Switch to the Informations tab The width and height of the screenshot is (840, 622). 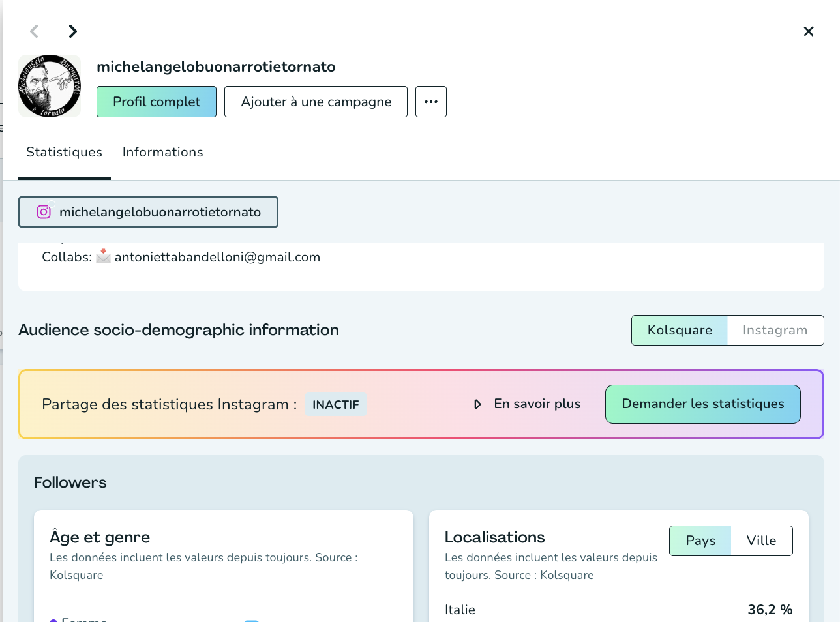coord(162,152)
